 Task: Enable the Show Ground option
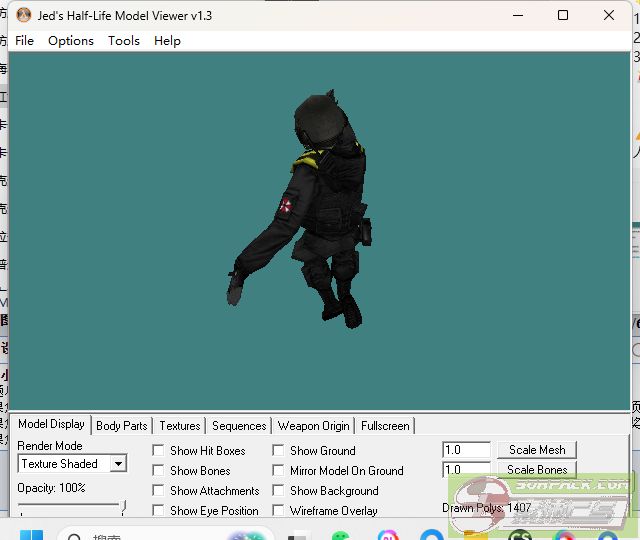[x=278, y=451]
